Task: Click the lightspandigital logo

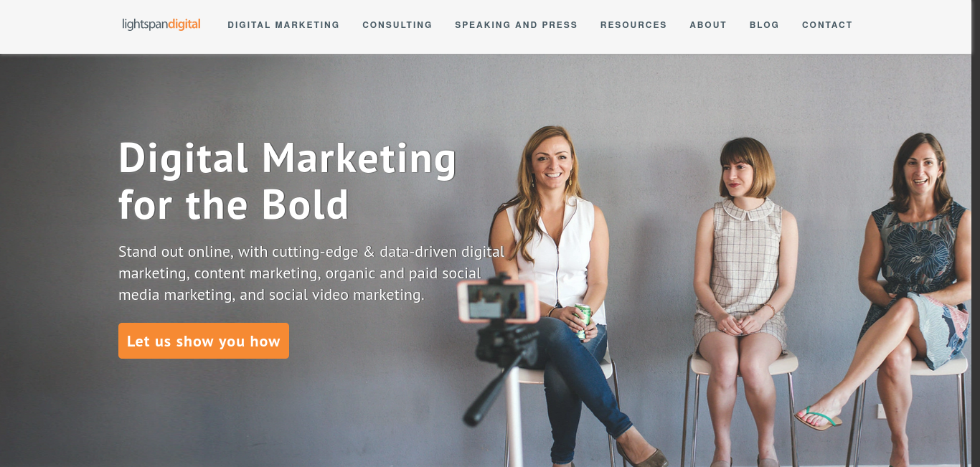Action: click(161, 24)
